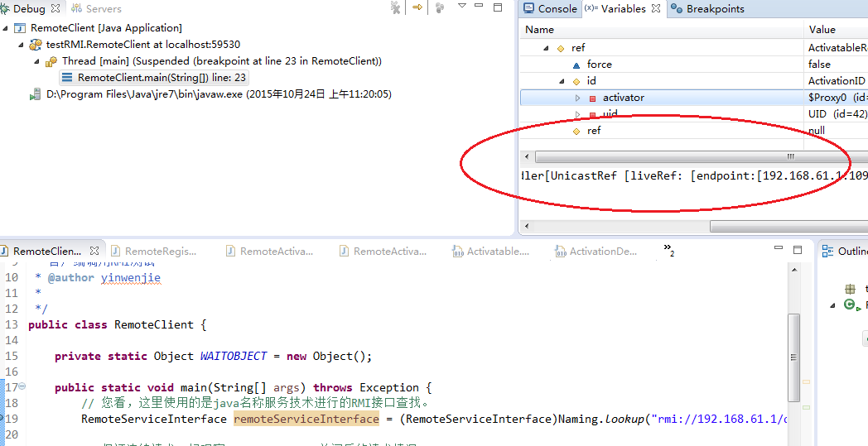Open the Debug view menu triangle
This screenshot has width=868, height=446.
[461, 6]
